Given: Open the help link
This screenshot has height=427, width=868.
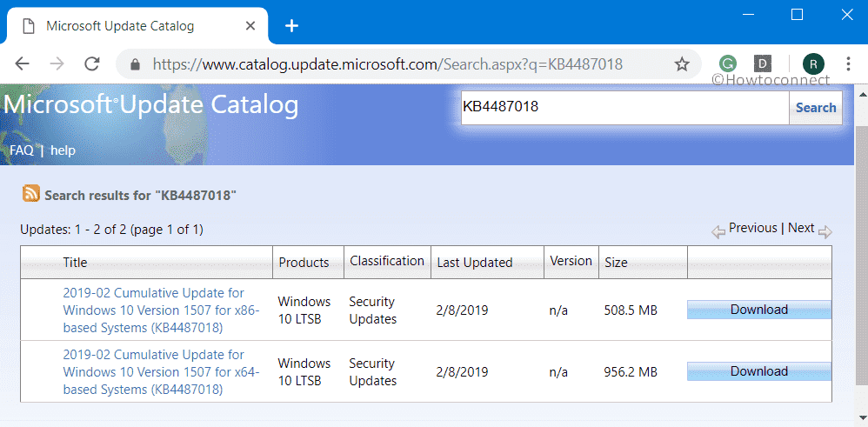Looking at the screenshot, I should [x=63, y=150].
